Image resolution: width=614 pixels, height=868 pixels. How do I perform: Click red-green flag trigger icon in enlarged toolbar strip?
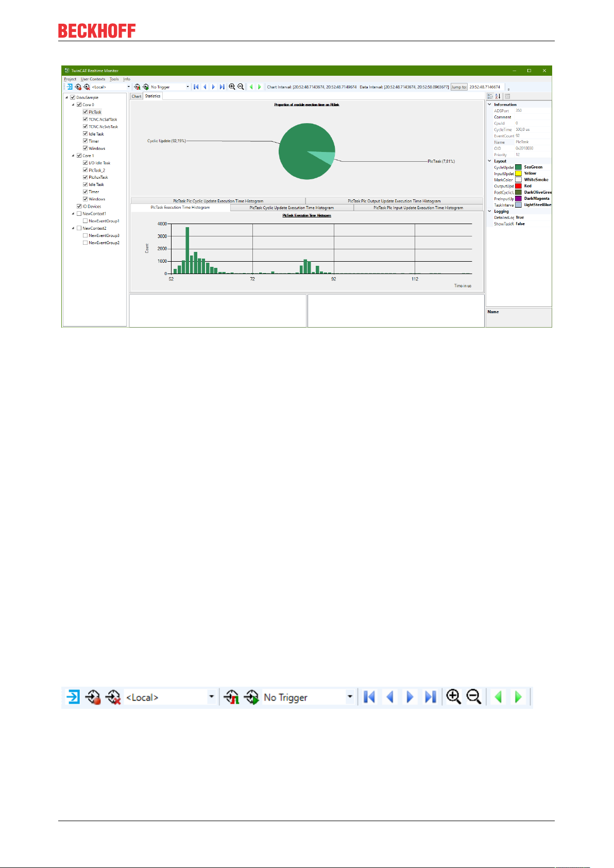click(x=231, y=697)
